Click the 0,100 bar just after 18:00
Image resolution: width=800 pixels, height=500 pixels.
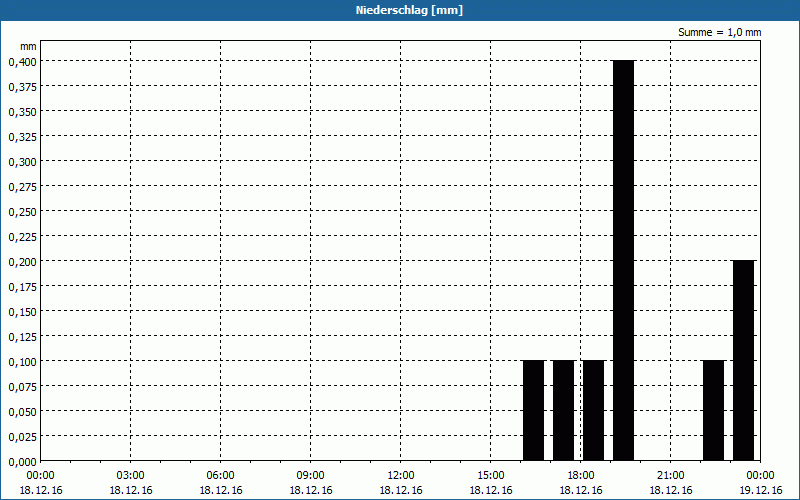(594, 410)
